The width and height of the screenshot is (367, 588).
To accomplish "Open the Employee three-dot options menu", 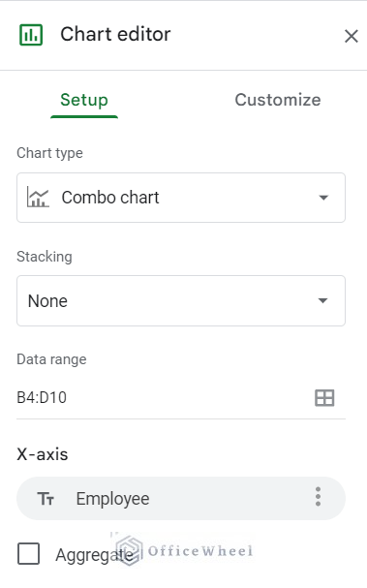I will (318, 497).
